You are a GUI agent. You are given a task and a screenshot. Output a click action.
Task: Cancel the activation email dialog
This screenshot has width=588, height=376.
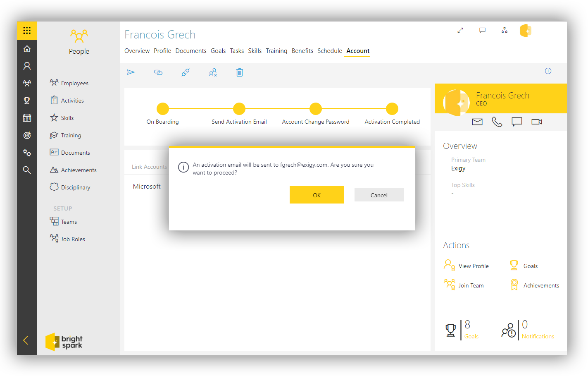click(x=379, y=195)
